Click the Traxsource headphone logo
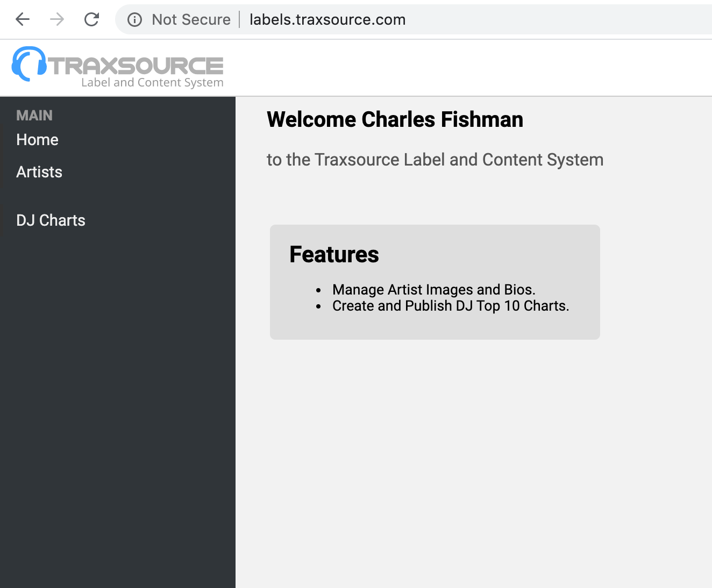The height and width of the screenshot is (588, 712). (x=29, y=64)
